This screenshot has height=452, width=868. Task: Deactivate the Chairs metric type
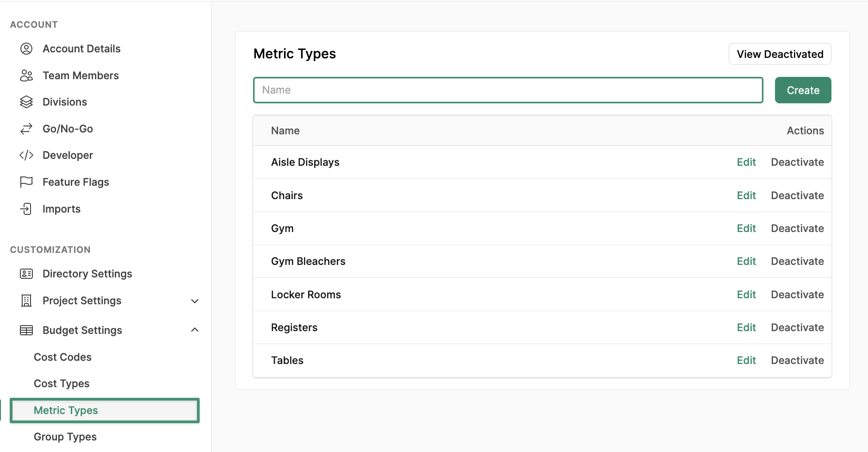tap(797, 195)
